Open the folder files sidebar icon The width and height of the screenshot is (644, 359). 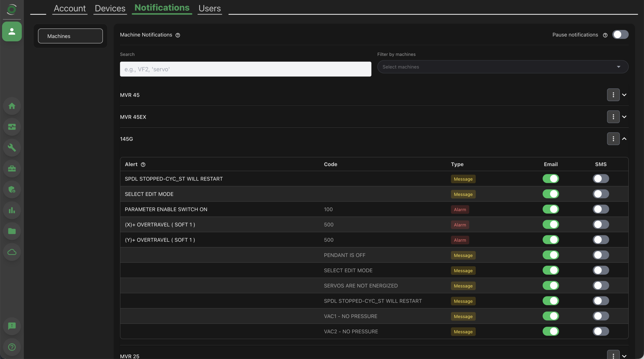12,231
